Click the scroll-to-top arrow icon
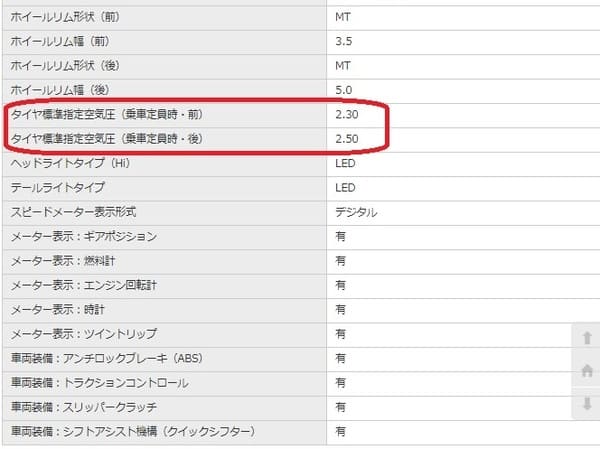This screenshot has width=600, height=449. tap(587, 338)
